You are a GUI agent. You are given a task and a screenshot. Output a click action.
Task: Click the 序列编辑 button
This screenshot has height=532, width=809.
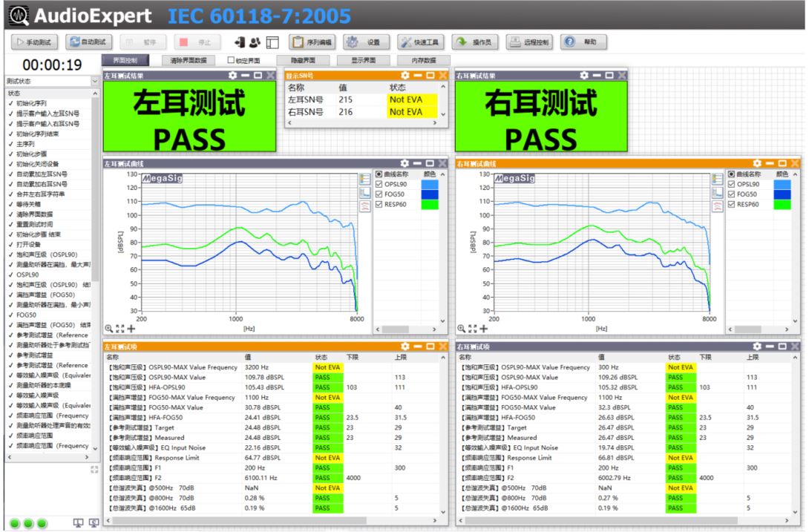(312, 42)
